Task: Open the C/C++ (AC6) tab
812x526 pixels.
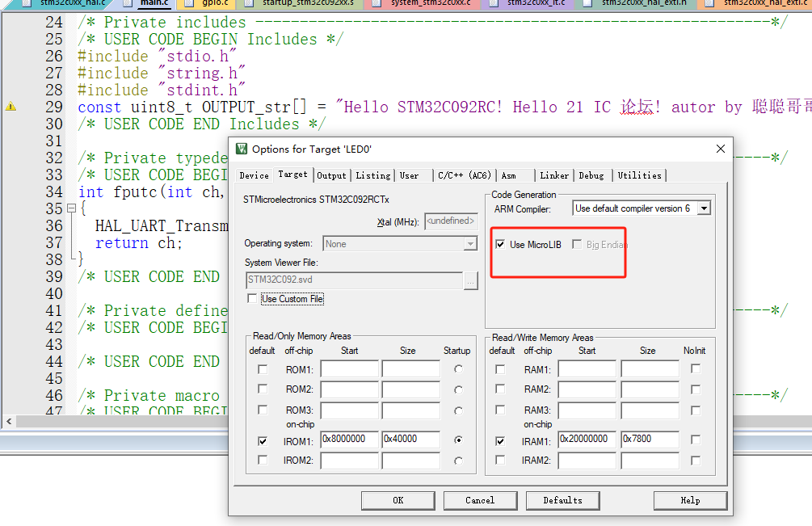Action: pyautogui.click(x=465, y=175)
